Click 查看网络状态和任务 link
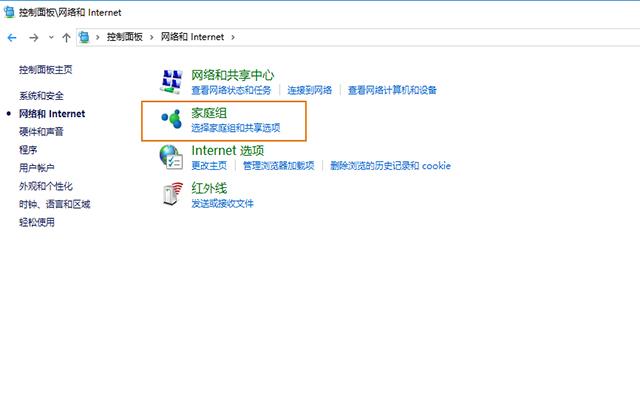The image size is (640, 420). [234, 90]
